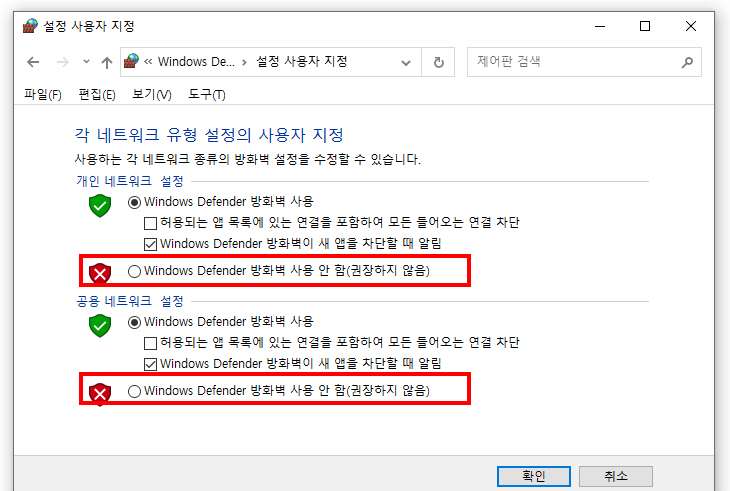730x491 pixels.
Task: Select private network firewall 사용 radio
Action: [x=134, y=202]
